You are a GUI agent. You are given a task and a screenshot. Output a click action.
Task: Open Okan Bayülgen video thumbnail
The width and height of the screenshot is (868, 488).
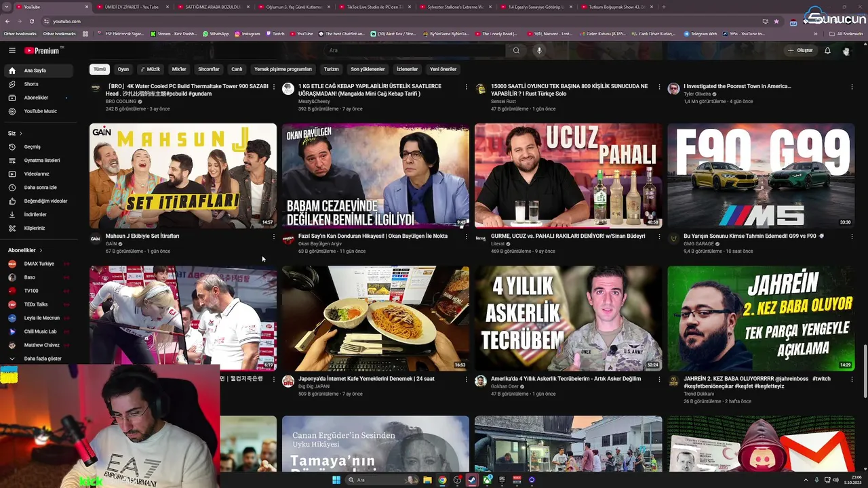coord(376,176)
